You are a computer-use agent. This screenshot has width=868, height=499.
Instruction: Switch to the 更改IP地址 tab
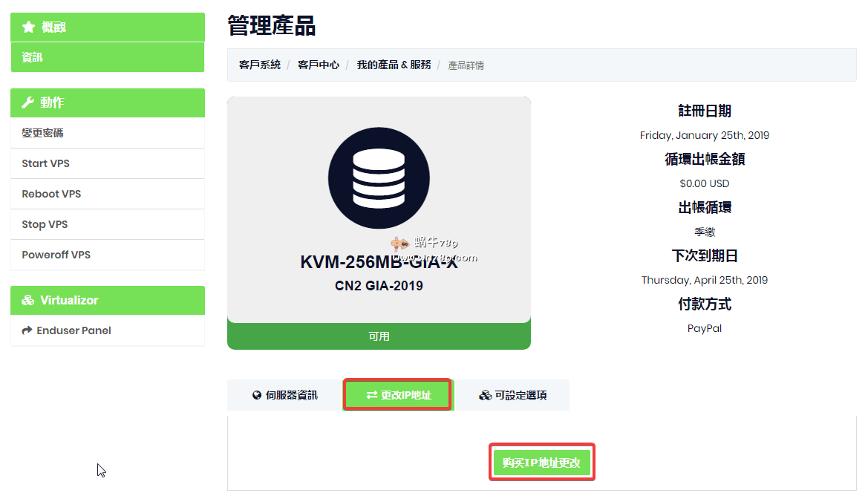point(398,395)
